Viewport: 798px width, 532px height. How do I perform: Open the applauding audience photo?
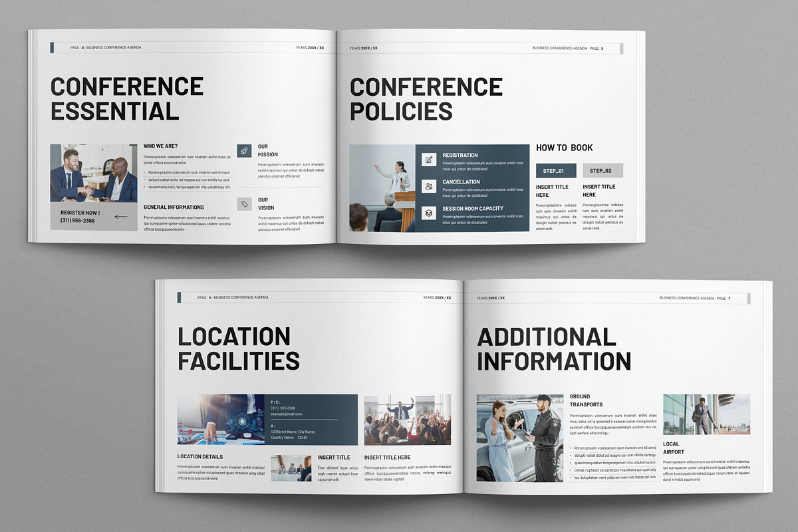pyautogui.click(x=408, y=420)
